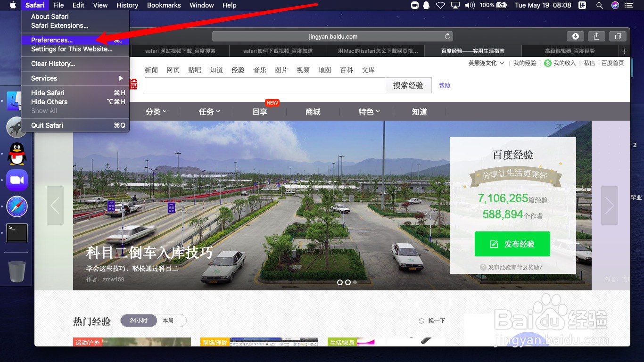
Task: Switch to tab safari 网站视频下载_百度搜索
Action: (180, 51)
